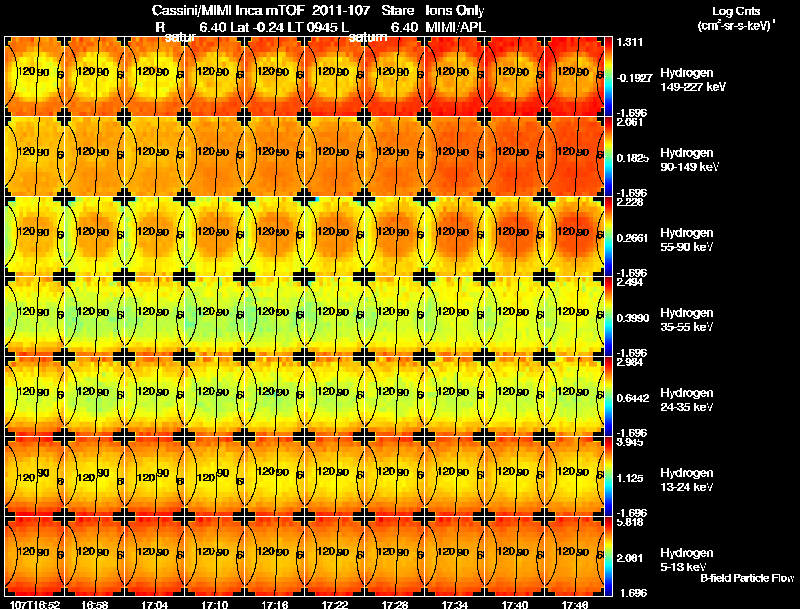Click the color scale bar for 90-149 keV

point(608,157)
